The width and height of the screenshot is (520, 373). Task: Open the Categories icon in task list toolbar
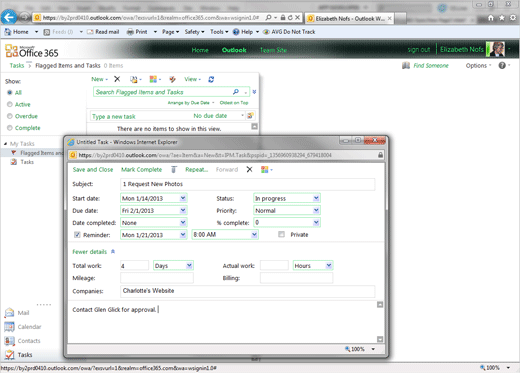[153, 79]
